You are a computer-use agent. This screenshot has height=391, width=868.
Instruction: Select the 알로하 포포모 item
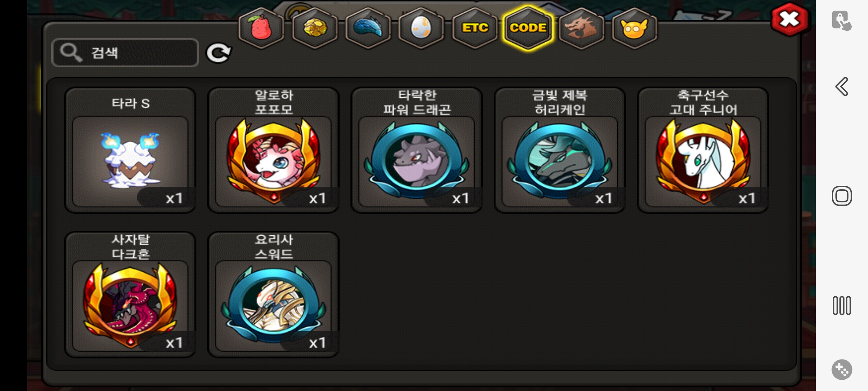[x=273, y=150]
